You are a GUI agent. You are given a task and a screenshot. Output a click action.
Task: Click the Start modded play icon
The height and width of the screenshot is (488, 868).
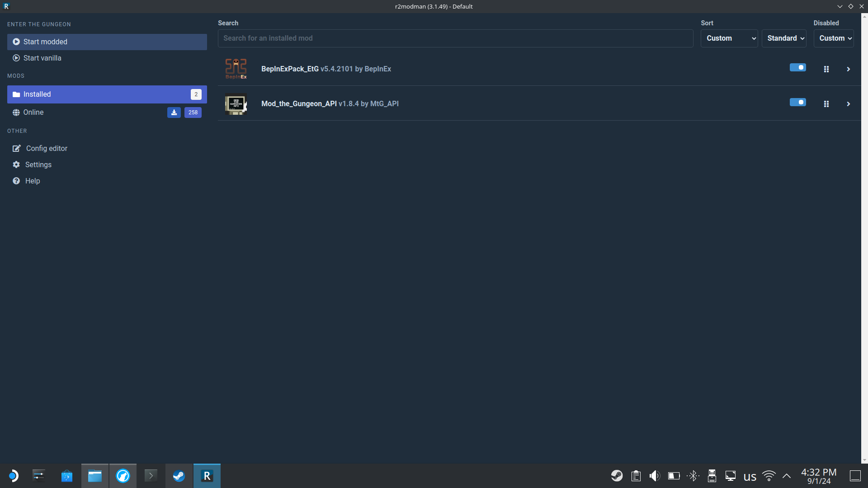coord(16,42)
